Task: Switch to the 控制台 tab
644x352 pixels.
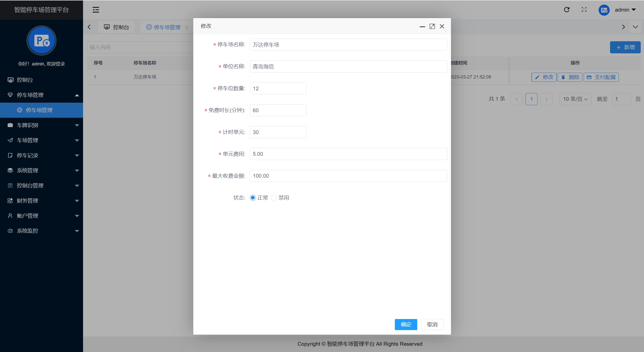Action: (117, 27)
